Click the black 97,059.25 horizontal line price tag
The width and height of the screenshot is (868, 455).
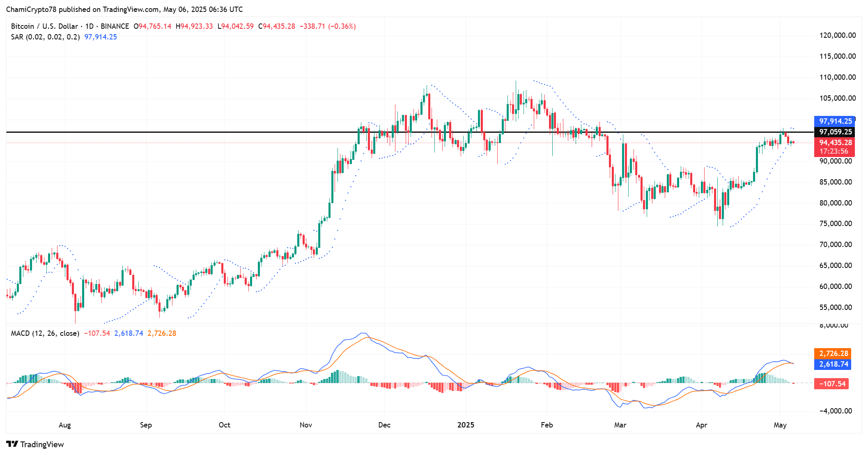[x=835, y=132]
